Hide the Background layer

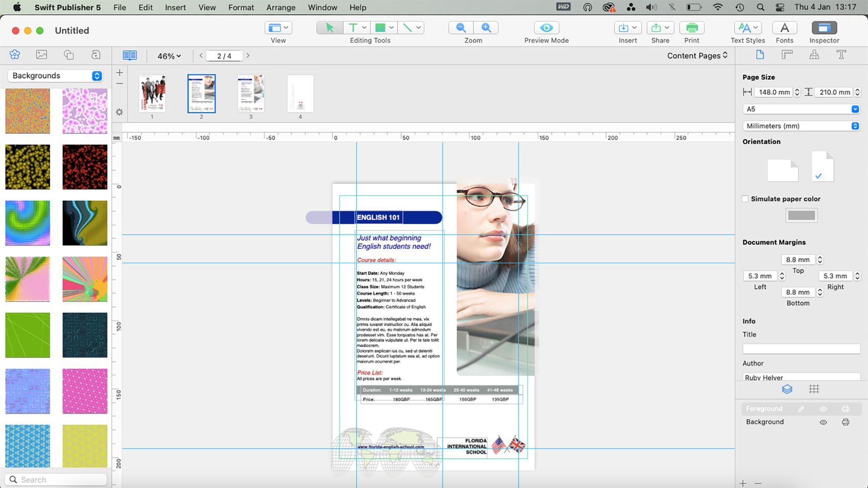point(823,422)
